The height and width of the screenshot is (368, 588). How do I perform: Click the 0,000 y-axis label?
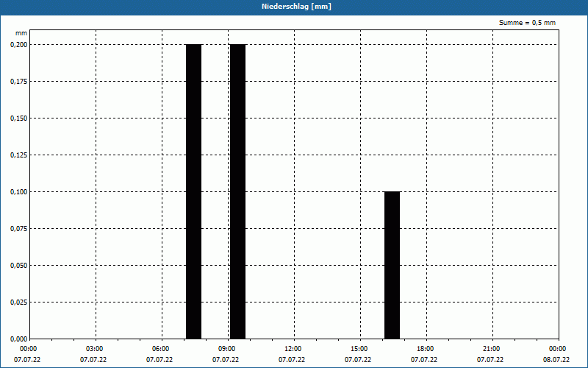pyautogui.click(x=19, y=339)
